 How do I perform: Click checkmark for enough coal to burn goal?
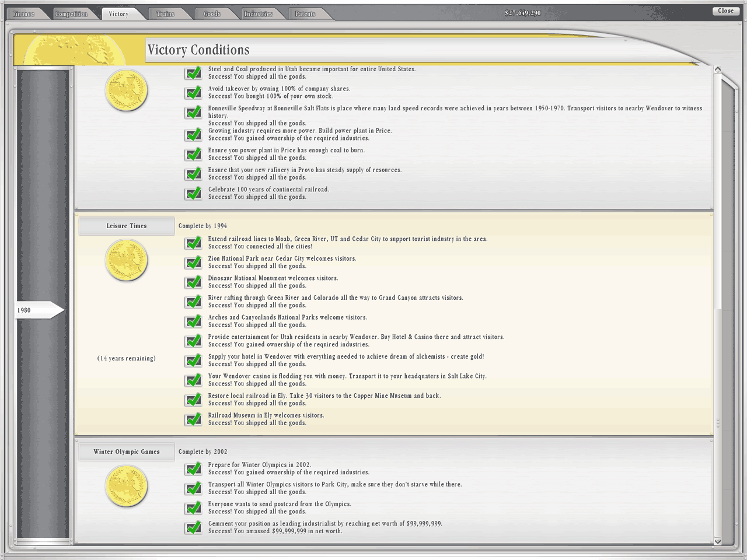pos(193,154)
